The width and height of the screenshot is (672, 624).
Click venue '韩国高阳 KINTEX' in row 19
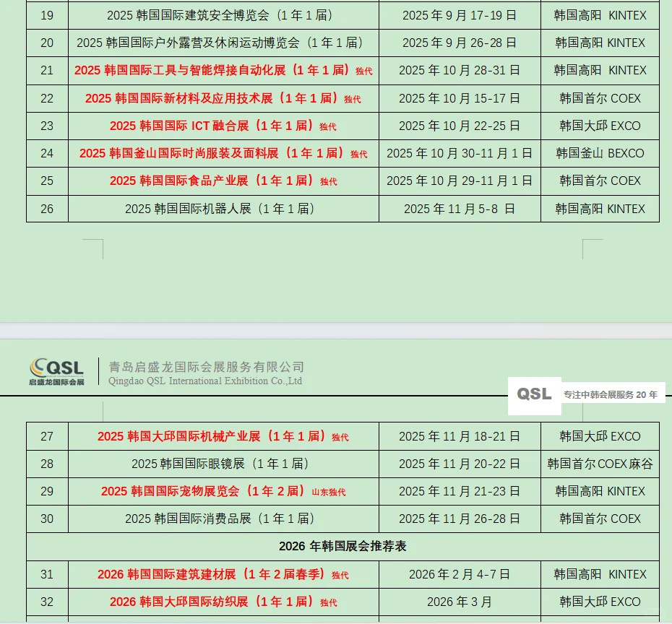click(600, 15)
